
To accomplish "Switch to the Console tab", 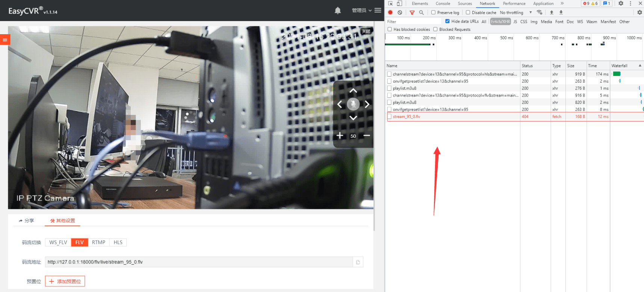I will pos(443,3).
